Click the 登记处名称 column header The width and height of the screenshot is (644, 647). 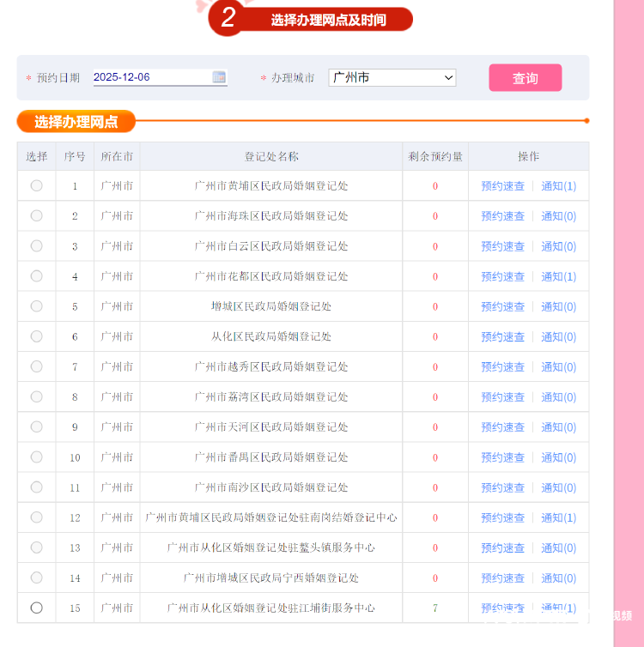pos(271,156)
